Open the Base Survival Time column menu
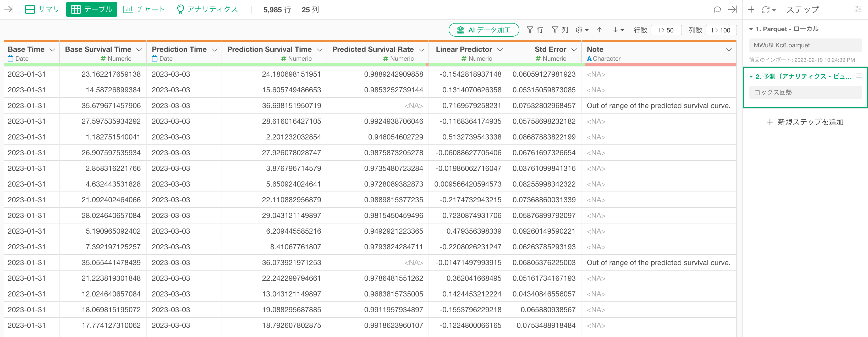Image resolution: width=868 pixels, height=337 pixels. coord(139,50)
